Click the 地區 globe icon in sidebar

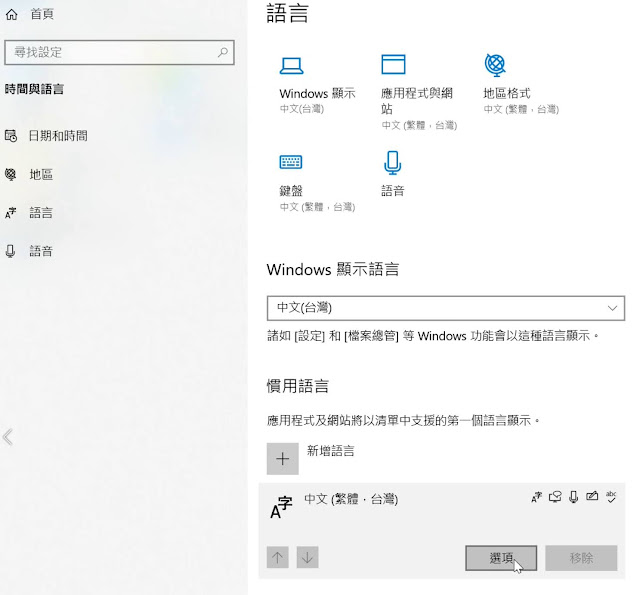coord(11,174)
